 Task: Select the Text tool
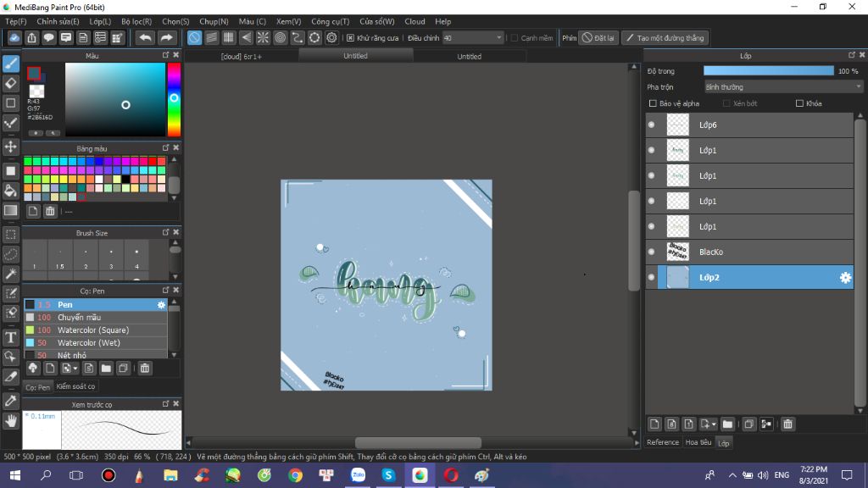coord(10,337)
